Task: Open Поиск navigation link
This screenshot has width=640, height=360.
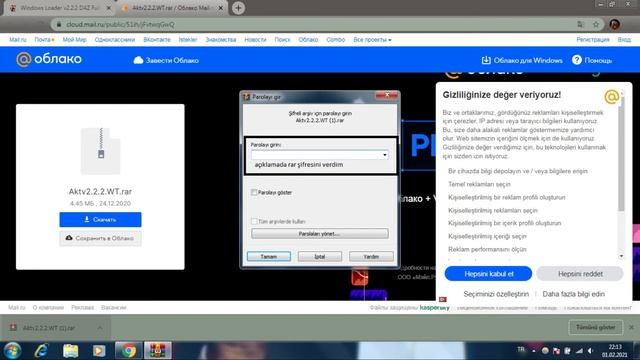Action: [282, 40]
